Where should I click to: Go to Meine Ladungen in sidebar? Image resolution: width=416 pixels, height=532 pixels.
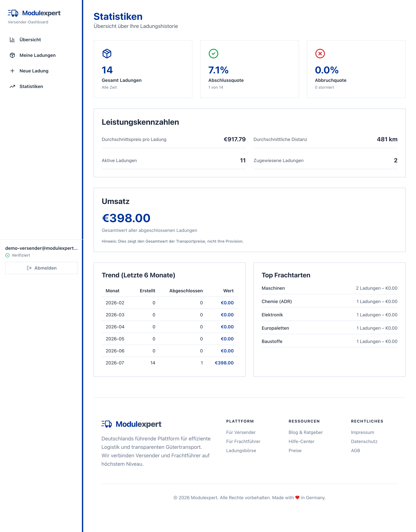click(41, 55)
